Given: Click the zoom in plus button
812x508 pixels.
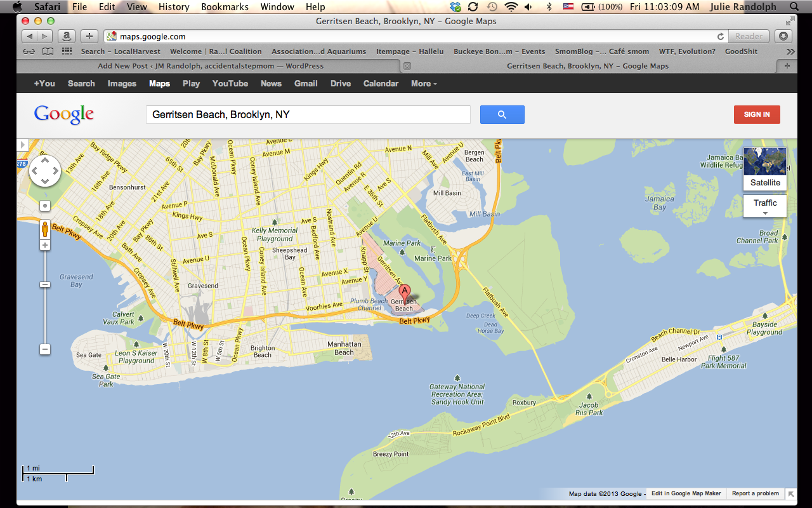Looking at the screenshot, I should tap(45, 245).
